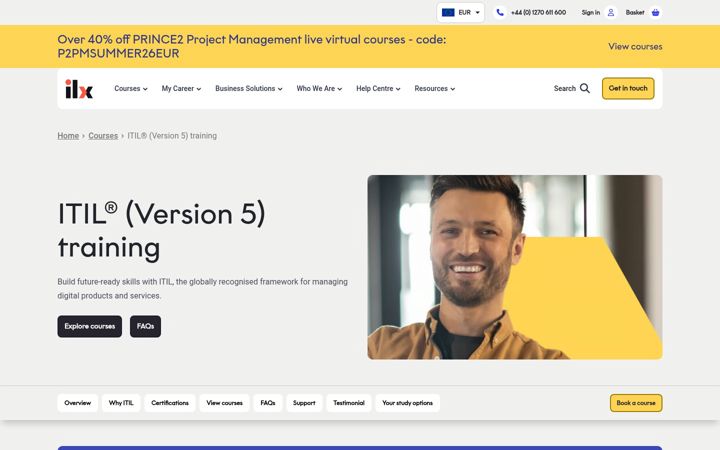
Task: Select the FAQs section tab
Action: point(268,403)
